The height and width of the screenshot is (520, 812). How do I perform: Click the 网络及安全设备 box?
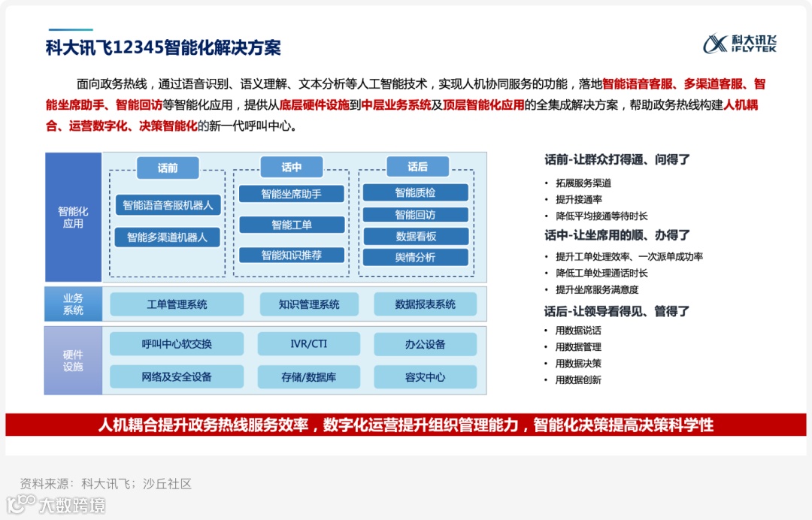[x=177, y=376]
